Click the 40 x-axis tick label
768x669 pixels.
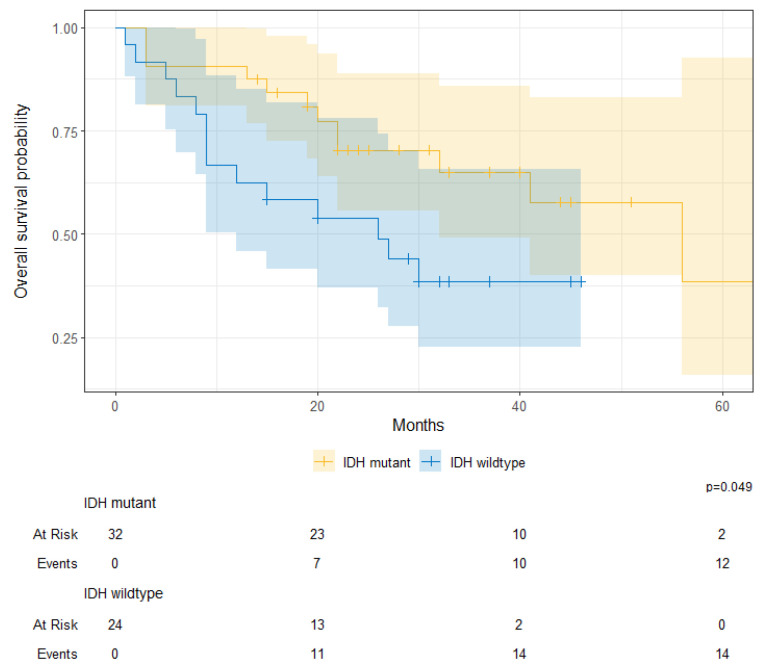click(x=519, y=406)
